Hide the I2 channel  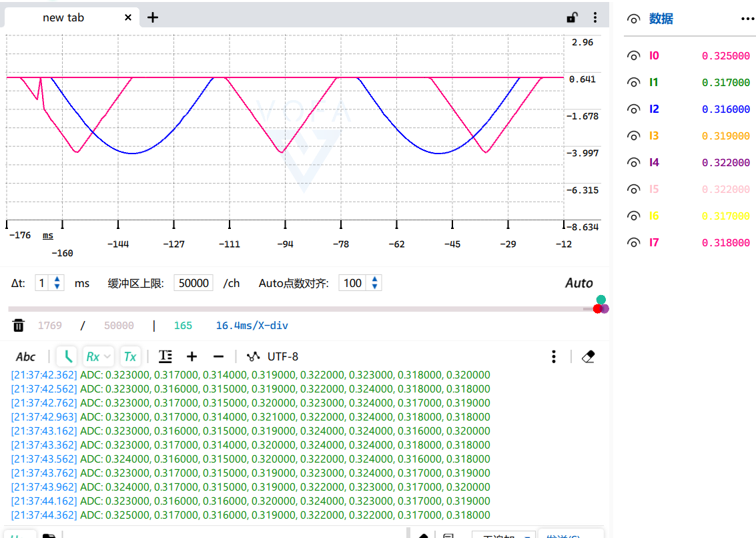pos(633,109)
